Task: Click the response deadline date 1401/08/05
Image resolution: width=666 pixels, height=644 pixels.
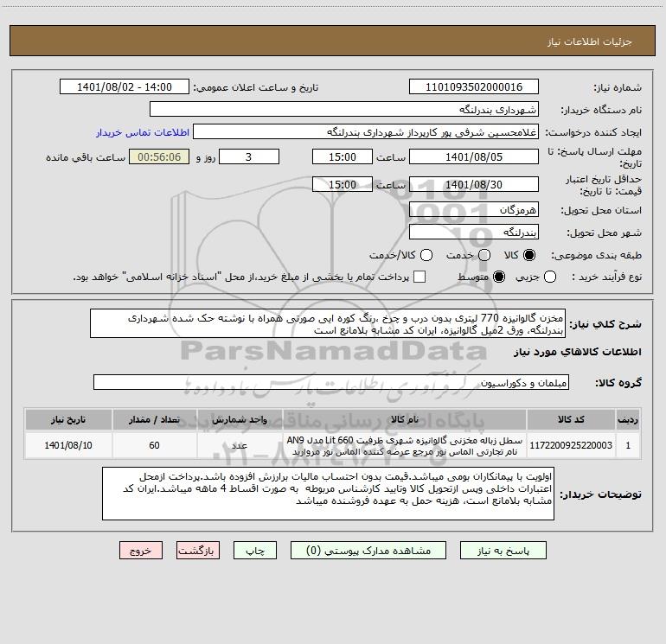Action: [x=474, y=156]
